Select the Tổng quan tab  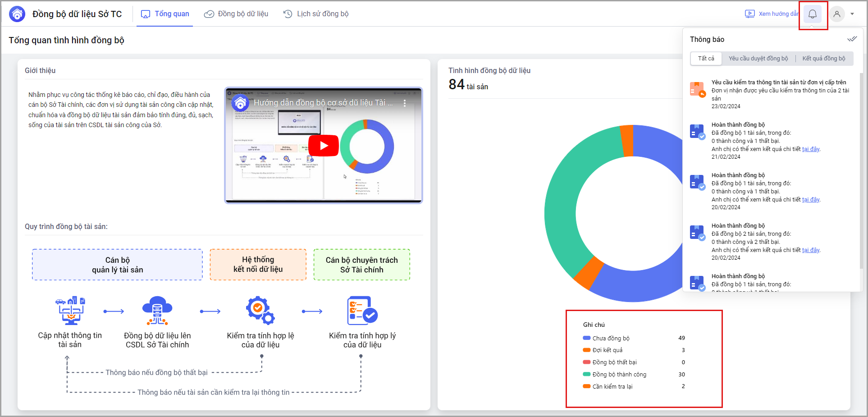click(x=165, y=14)
